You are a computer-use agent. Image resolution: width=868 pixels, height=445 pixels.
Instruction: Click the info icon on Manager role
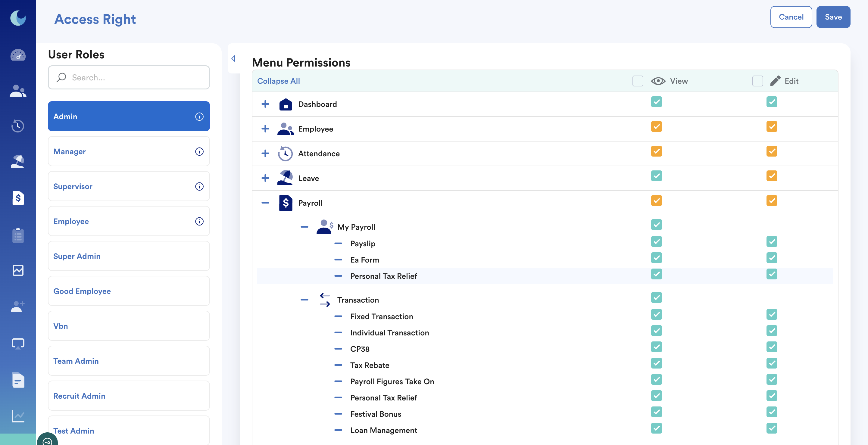199,151
